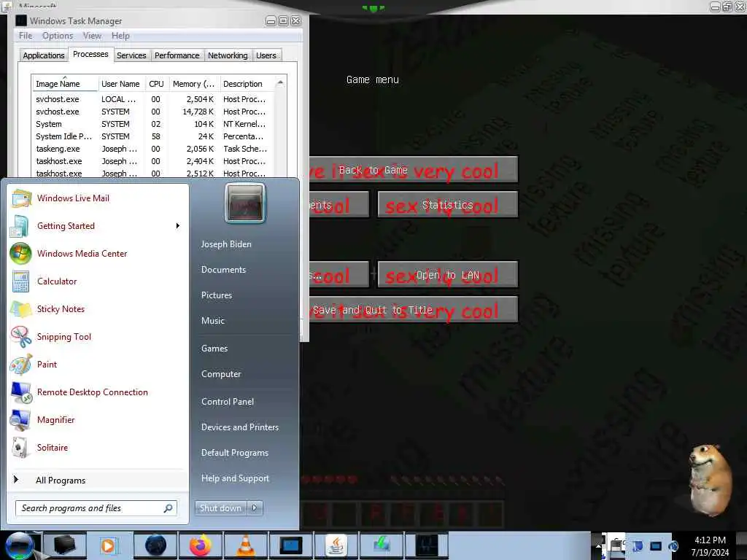Click Open to LAN button

(x=448, y=275)
